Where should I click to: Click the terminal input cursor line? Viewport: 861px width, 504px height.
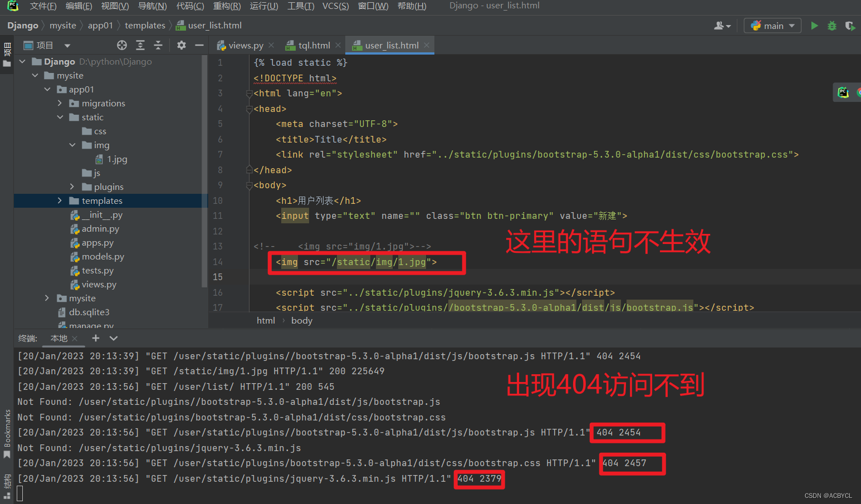tap(20, 493)
